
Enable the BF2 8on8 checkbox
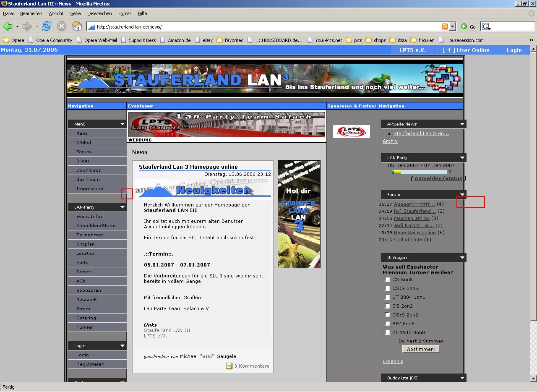[388, 324]
